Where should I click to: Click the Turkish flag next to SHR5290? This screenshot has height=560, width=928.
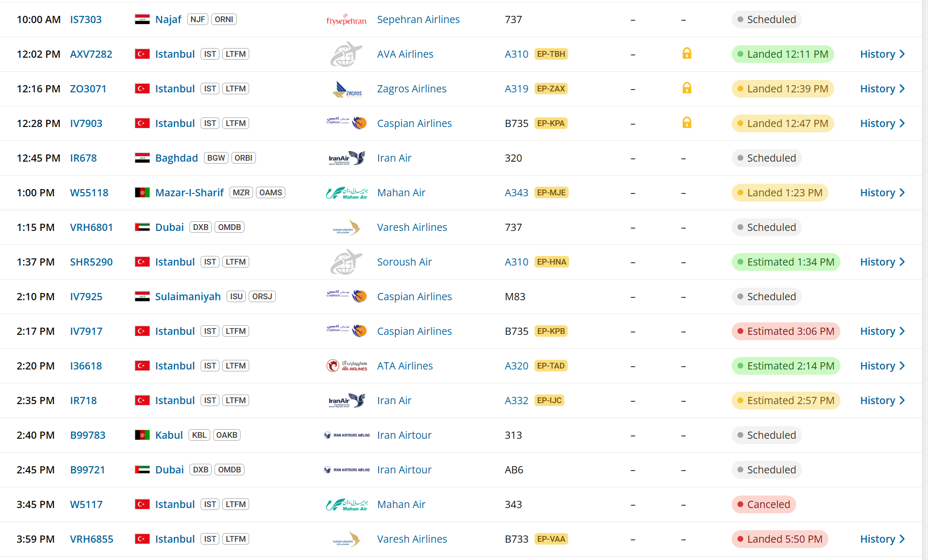coord(142,262)
